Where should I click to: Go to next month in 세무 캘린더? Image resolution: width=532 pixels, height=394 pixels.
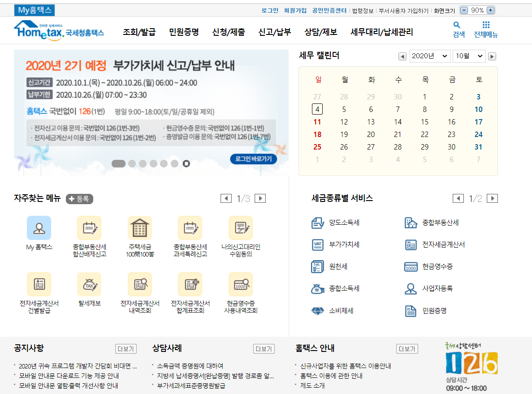pos(492,56)
